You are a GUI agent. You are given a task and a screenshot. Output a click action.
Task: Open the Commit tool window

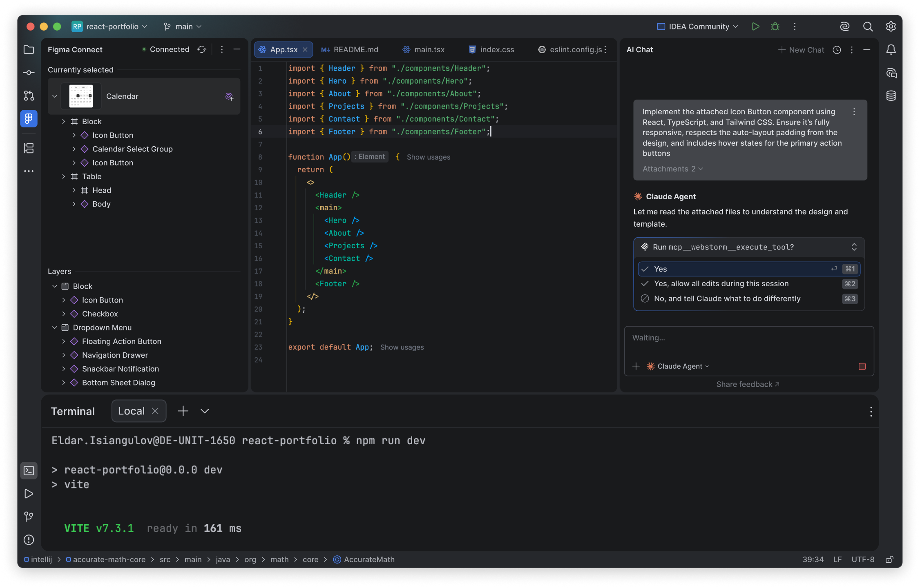(x=29, y=73)
